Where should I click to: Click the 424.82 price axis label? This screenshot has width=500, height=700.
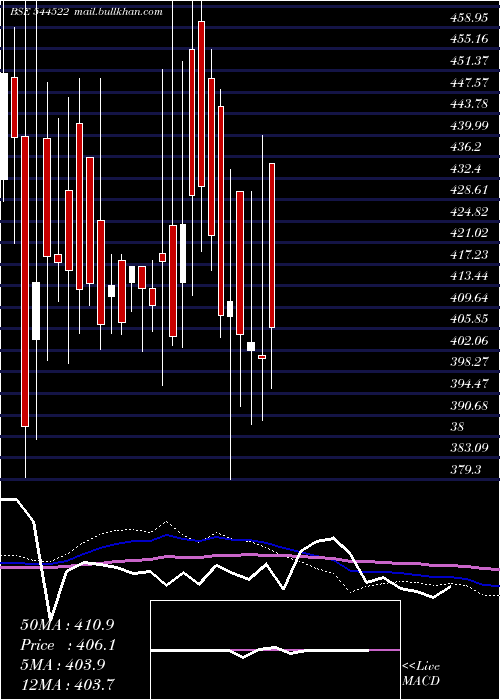point(469,212)
